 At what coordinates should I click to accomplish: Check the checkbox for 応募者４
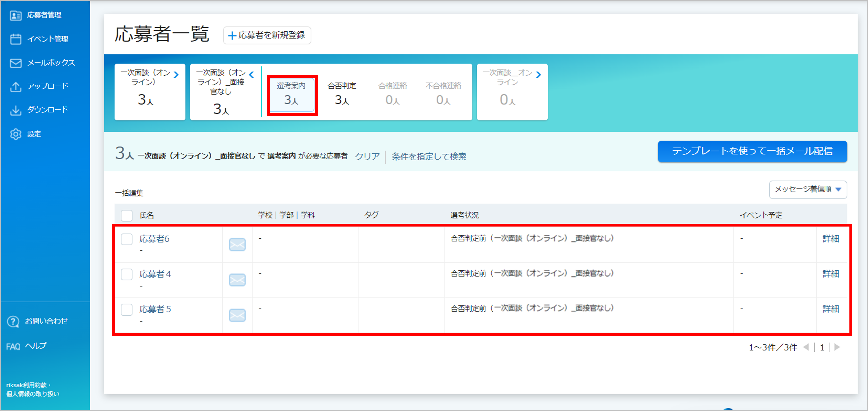tap(127, 274)
